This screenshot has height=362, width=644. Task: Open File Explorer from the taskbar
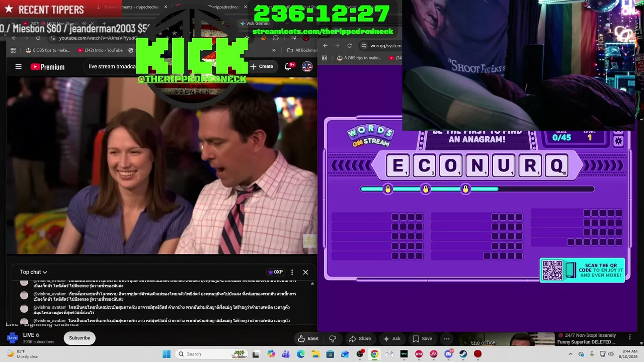tap(315, 354)
